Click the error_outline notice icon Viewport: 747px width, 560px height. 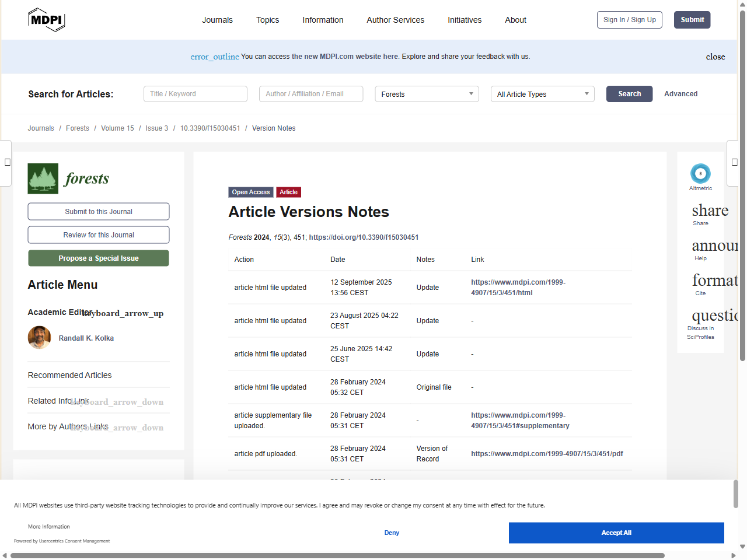click(215, 57)
